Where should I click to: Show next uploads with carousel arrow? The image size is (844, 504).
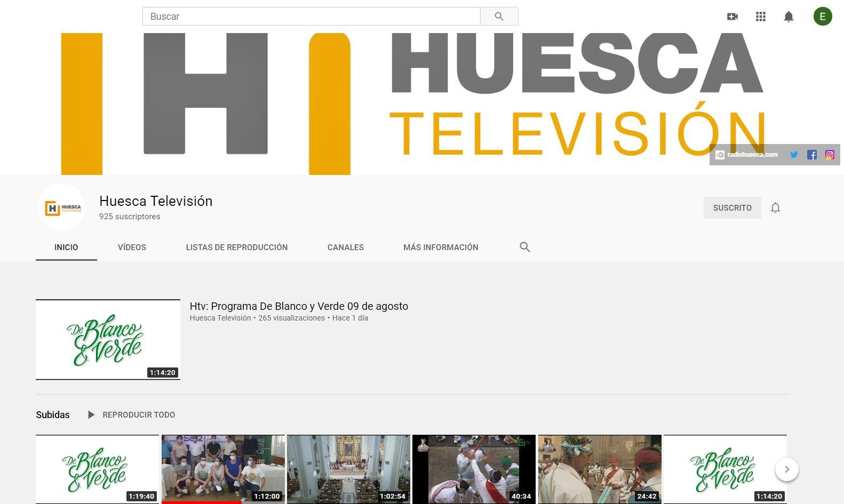click(786, 469)
